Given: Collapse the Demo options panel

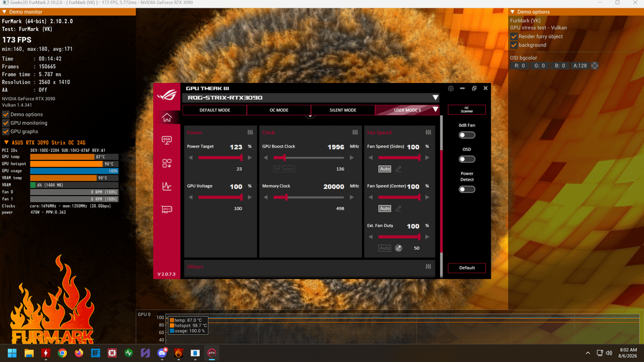Looking at the screenshot, I should click(513, 12).
